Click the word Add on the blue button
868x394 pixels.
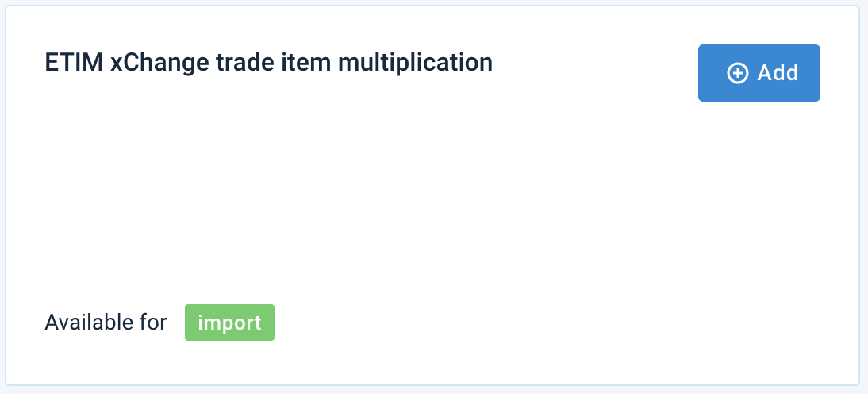(x=778, y=73)
